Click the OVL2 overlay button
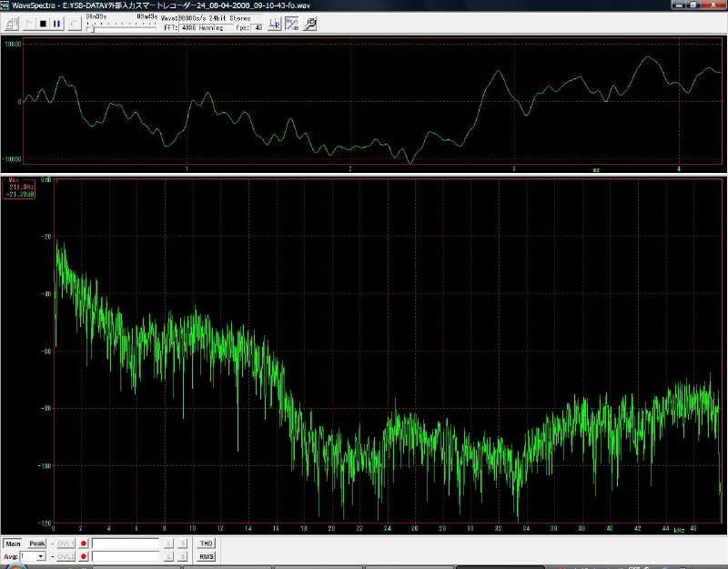 click(x=66, y=555)
